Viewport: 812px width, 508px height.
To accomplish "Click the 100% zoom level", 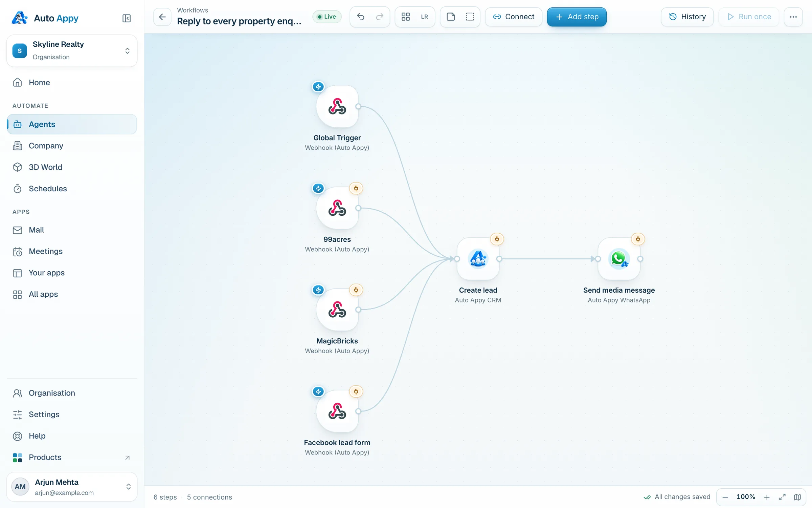I will 746,497.
